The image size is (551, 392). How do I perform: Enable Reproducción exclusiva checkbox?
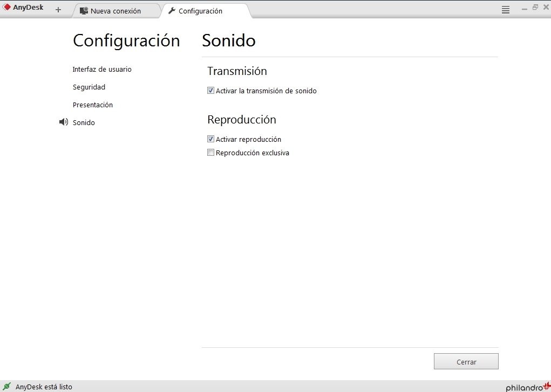click(x=210, y=152)
